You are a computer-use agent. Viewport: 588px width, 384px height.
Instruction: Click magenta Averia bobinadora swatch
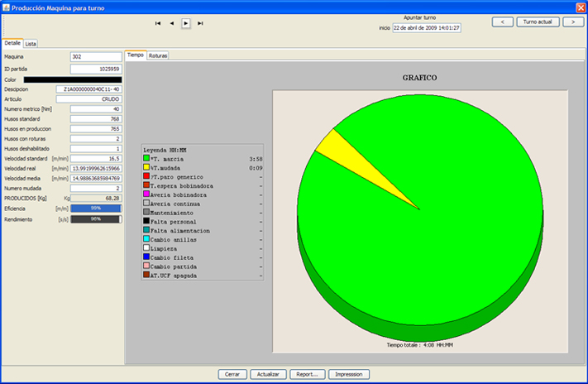[146, 194]
